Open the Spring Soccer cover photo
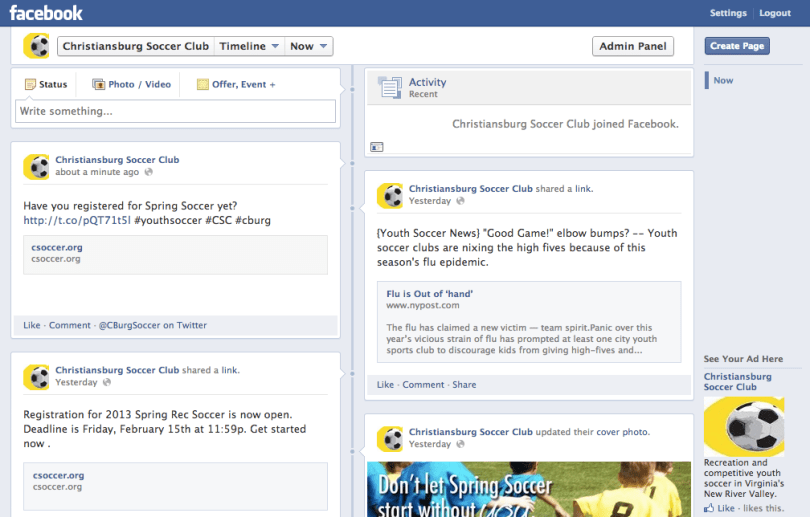This screenshot has height=517, width=810. pyautogui.click(x=528, y=488)
